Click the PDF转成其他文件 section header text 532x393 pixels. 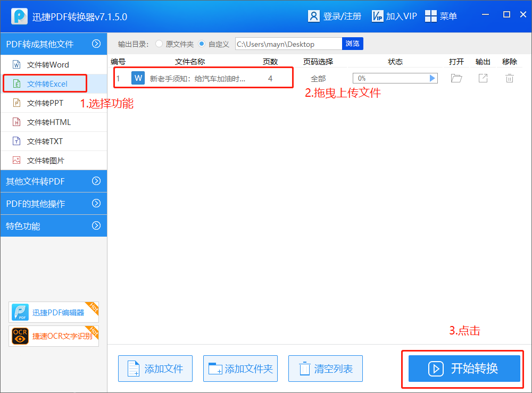[40, 44]
